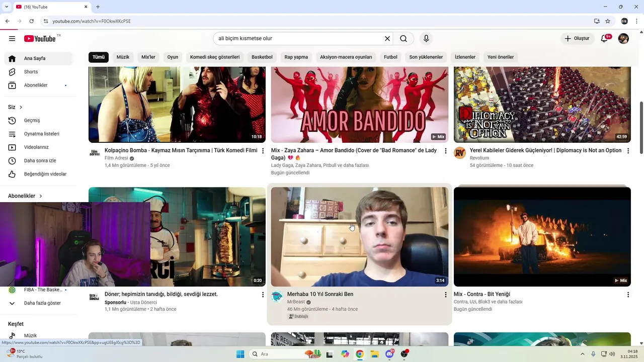The image size is (644, 362).
Task: Start voice search with the microphone icon
Action: 426,39
